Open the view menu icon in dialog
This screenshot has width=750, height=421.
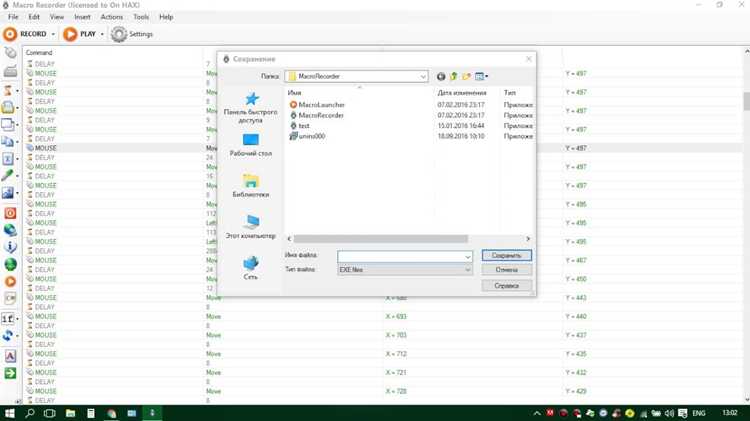481,76
